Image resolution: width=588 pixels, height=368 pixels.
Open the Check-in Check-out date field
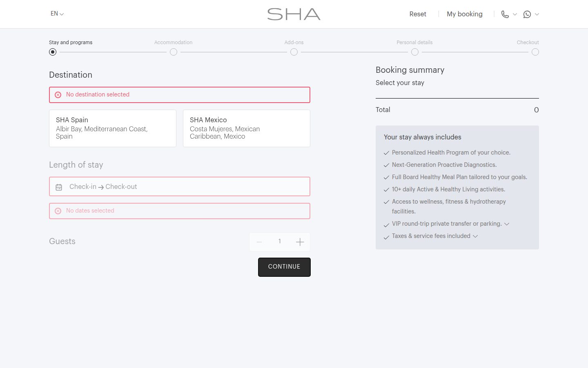[180, 186]
